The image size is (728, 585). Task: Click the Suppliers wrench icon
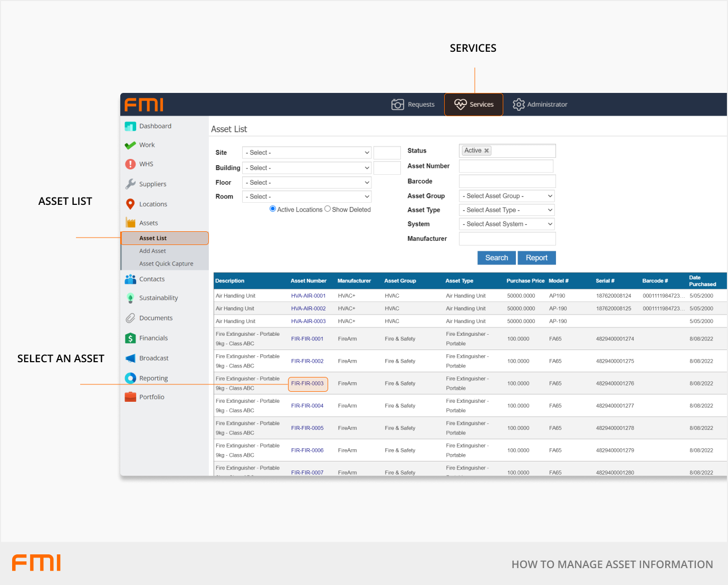(130, 184)
